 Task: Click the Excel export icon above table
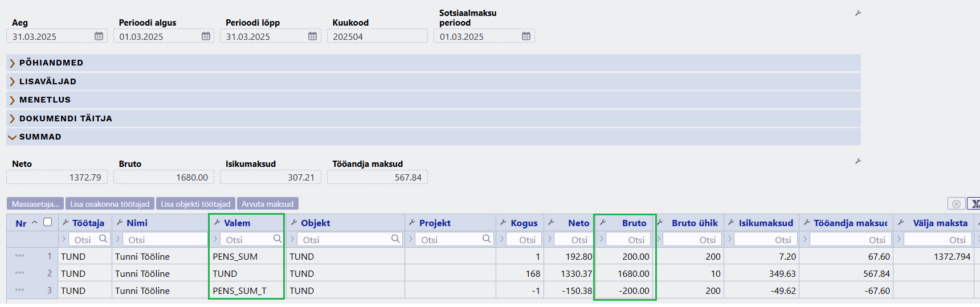tap(974, 203)
